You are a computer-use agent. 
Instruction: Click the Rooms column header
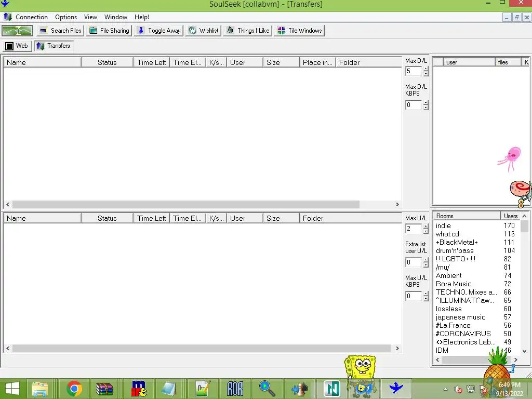(x=467, y=216)
